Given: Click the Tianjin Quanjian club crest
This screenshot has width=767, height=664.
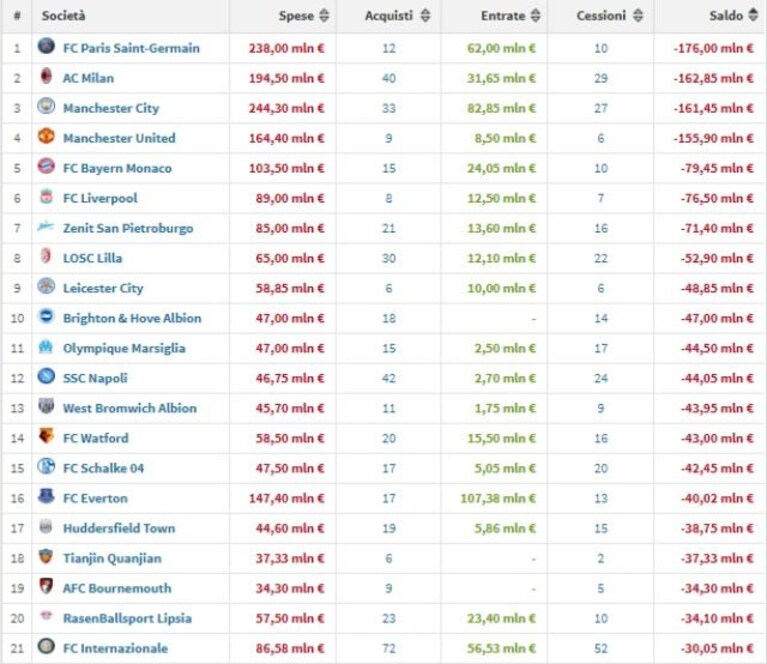Looking at the screenshot, I should point(46,556).
